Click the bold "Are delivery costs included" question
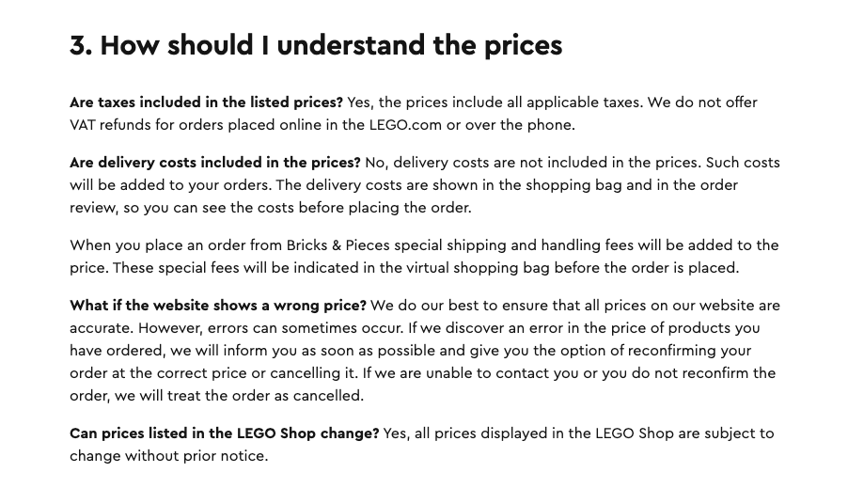This screenshot has width=848, height=504. [214, 163]
